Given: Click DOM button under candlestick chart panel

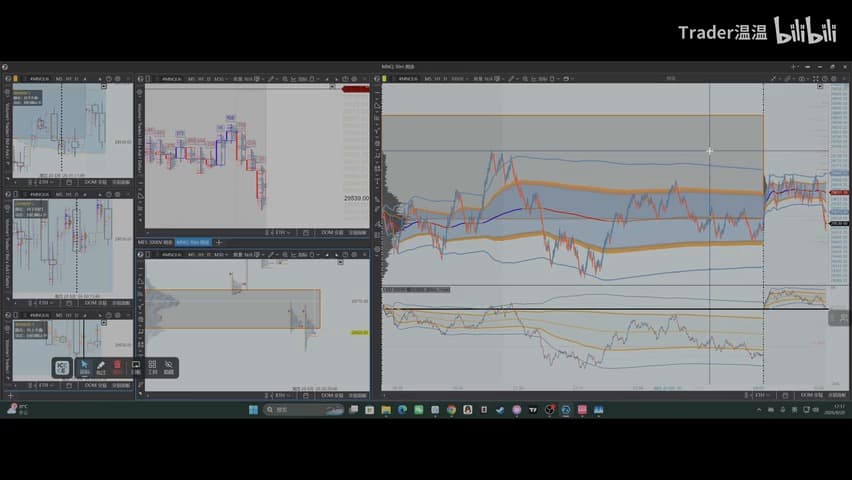Looking at the screenshot, I should tap(332, 233).
